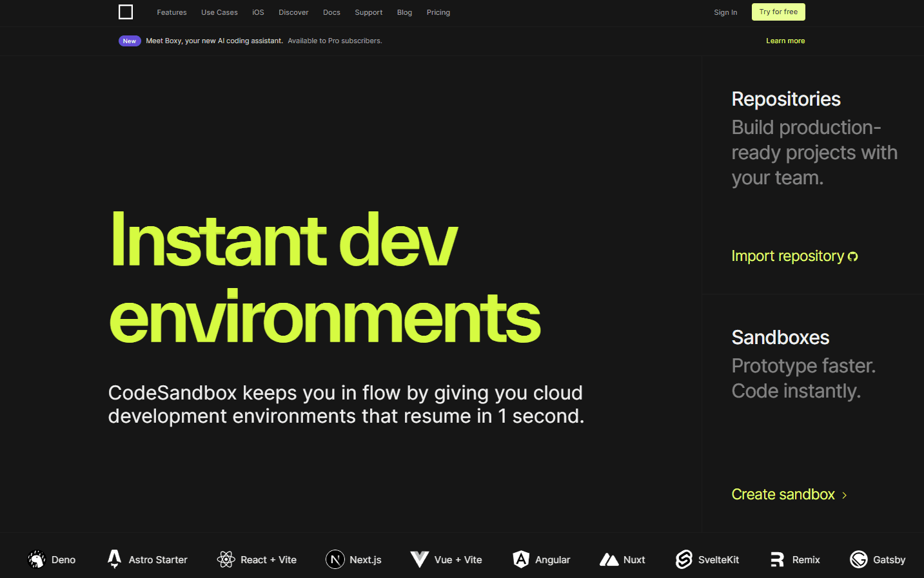
Task: Click the Deno dinosaur icon
Action: (x=37, y=559)
